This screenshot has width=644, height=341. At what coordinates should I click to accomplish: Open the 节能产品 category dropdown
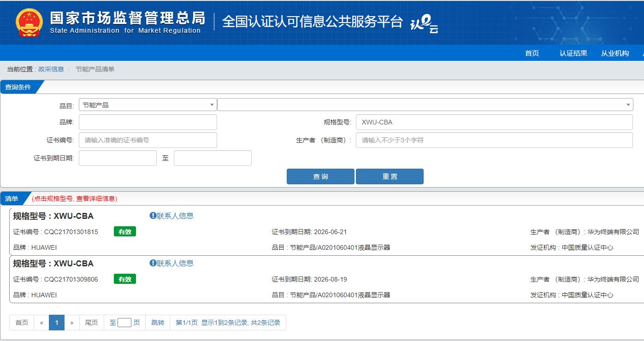point(148,105)
